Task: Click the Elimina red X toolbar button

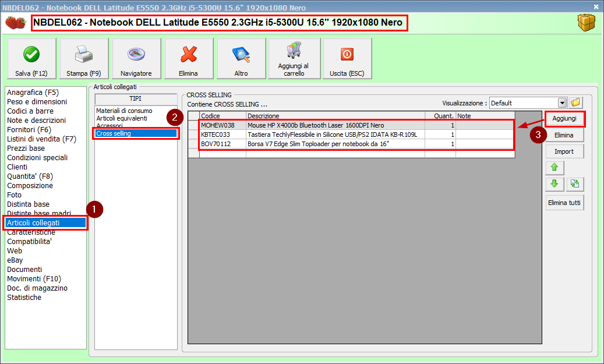Action: tap(189, 59)
